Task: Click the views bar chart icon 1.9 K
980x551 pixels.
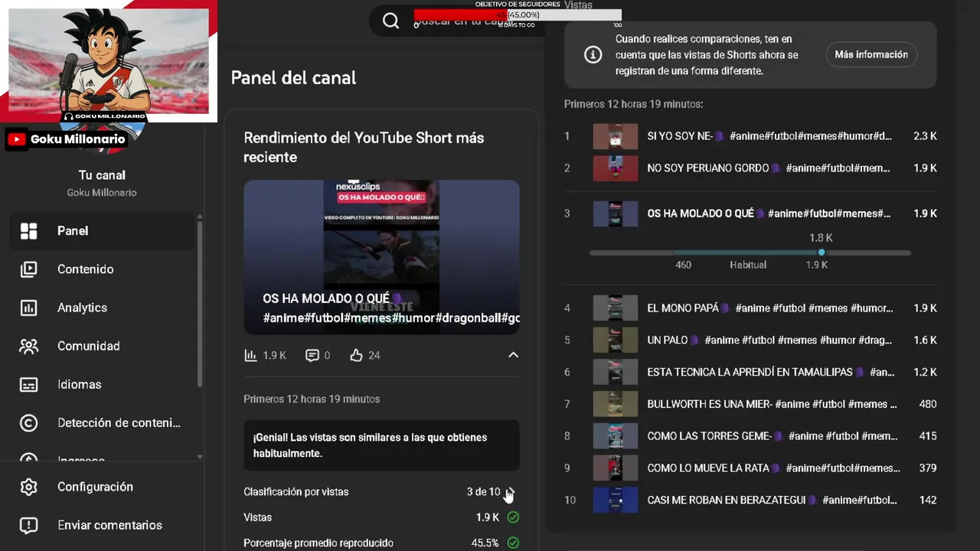Action: click(x=250, y=355)
